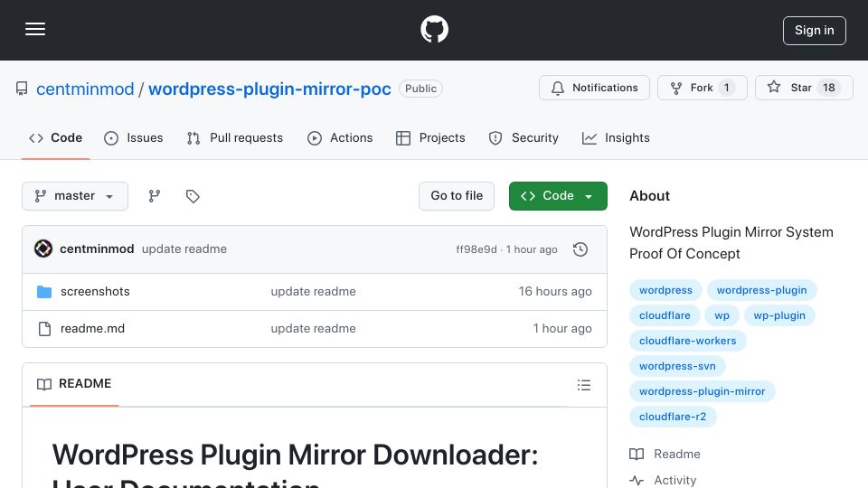Click the wordpress-plugin topic tag

point(761,290)
